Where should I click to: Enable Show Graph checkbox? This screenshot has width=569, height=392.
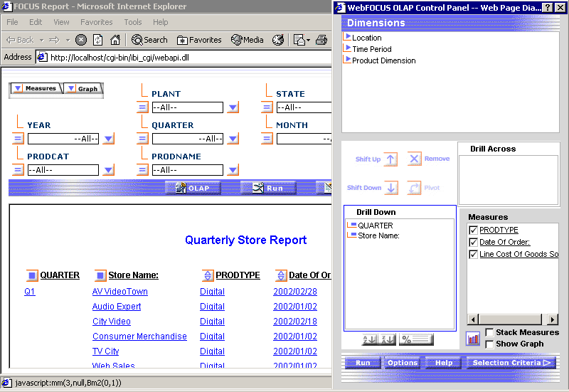(x=489, y=344)
